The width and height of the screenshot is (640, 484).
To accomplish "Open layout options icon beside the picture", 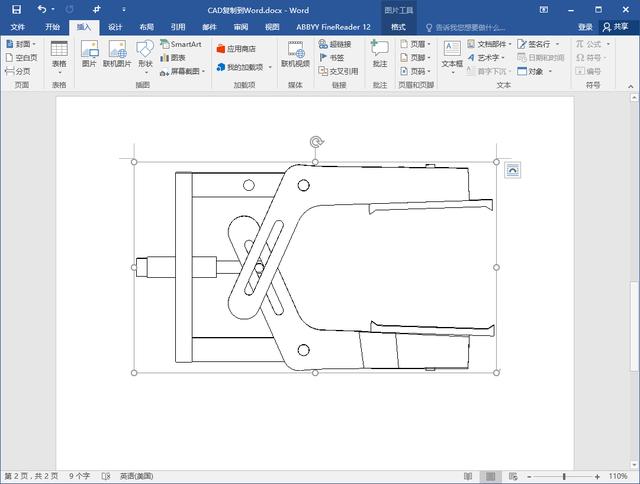I will tap(512, 170).
